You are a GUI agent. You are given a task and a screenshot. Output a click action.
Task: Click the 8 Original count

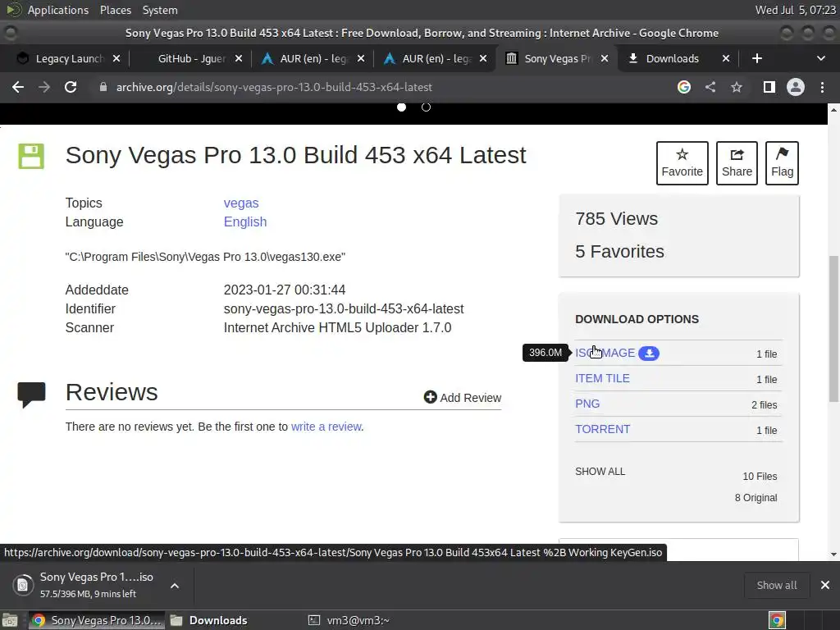[x=756, y=498]
